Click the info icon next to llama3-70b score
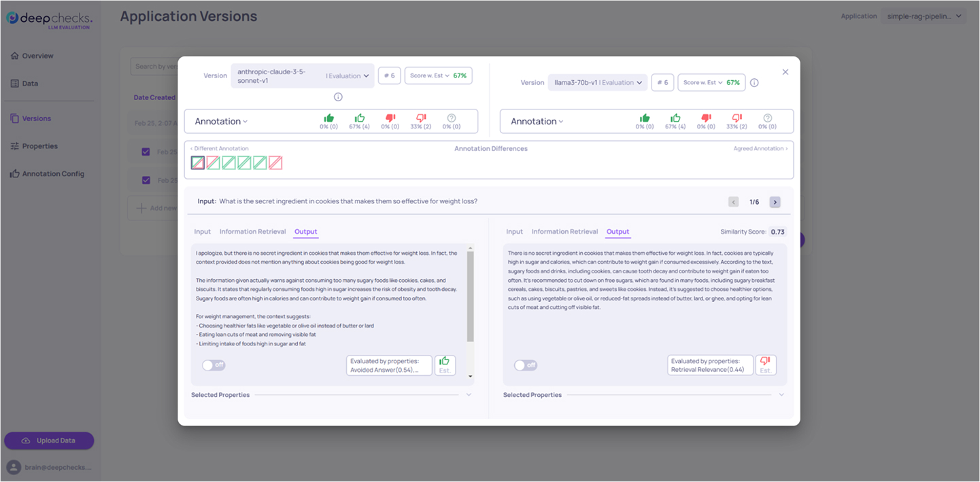This screenshot has width=980, height=482. click(x=754, y=82)
